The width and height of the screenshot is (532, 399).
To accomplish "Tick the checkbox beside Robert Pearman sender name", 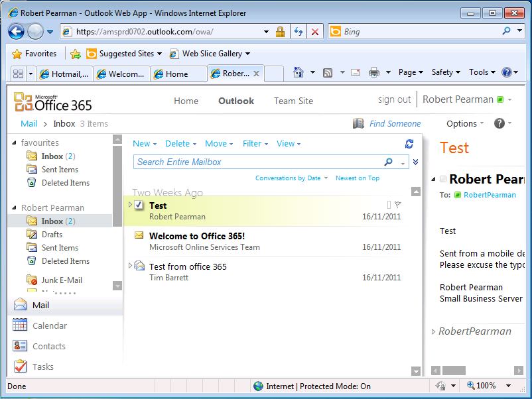I will pos(442,180).
